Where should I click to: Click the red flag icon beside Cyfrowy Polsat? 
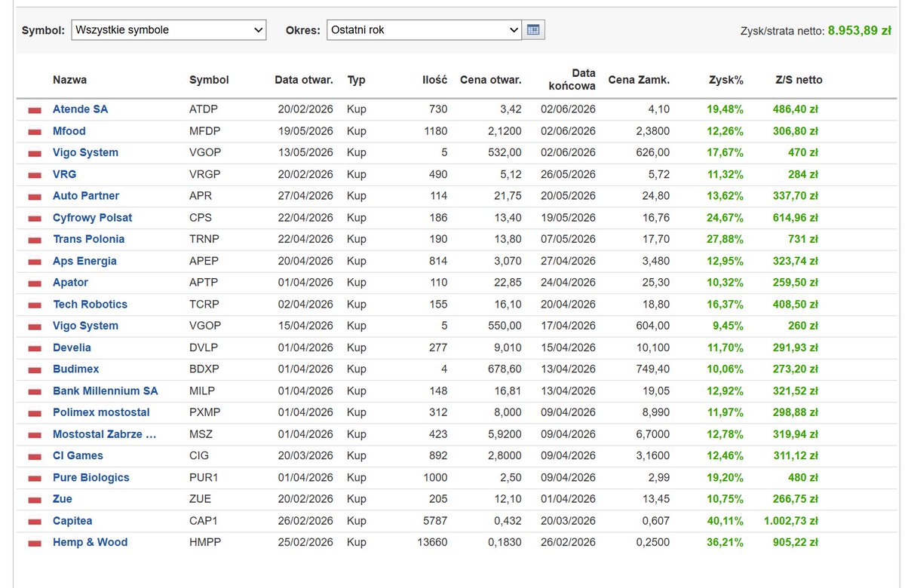pos(35,219)
